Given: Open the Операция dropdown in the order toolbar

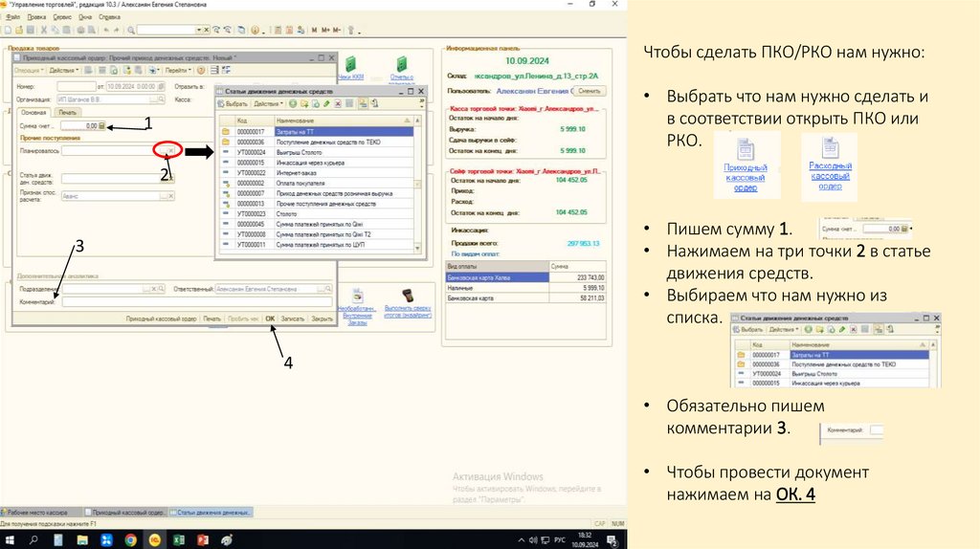Looking at the screenshot, I should pyautogui.click(x=29, y=70).
